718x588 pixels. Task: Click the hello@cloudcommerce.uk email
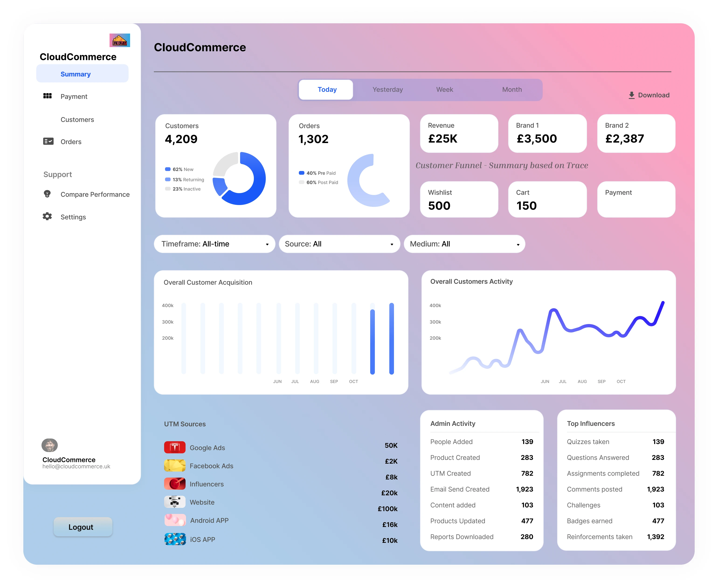point(76,466)
